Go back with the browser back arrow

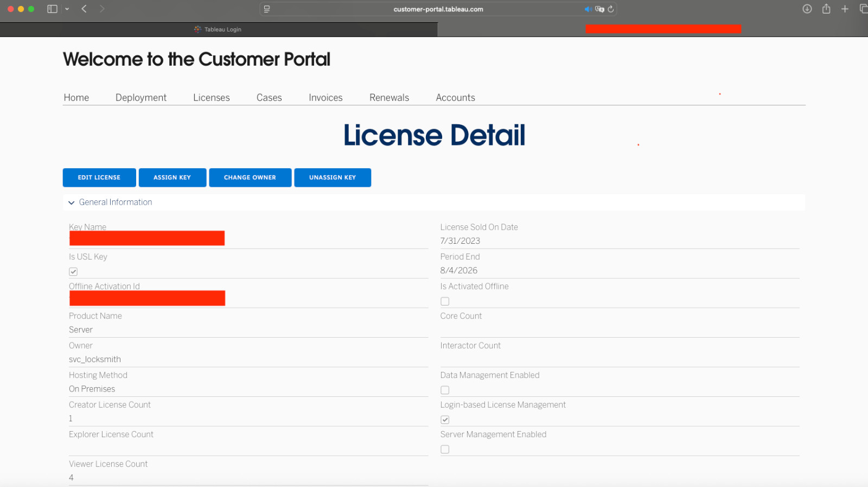pyautogui.click(x=84, y=9)
